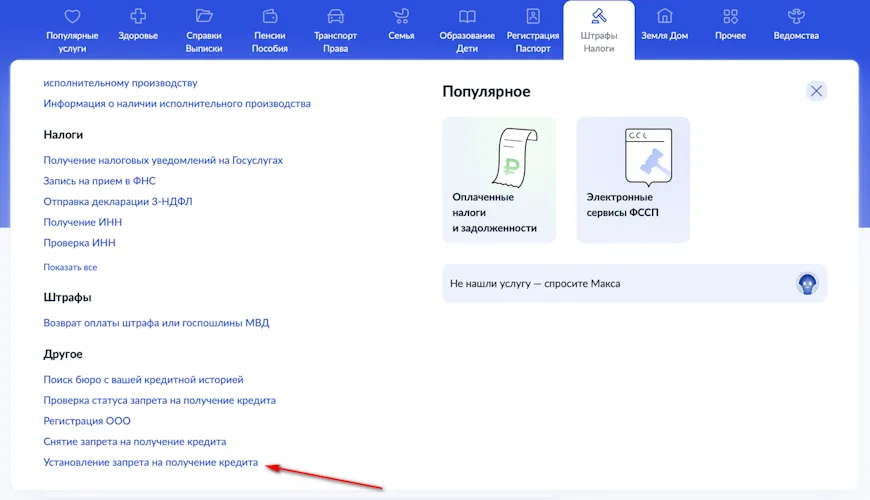Click Не нашли услугу — спросите Макса bar
The height and width of the screenshot is (500, 870).
click(x=634, y=284)
